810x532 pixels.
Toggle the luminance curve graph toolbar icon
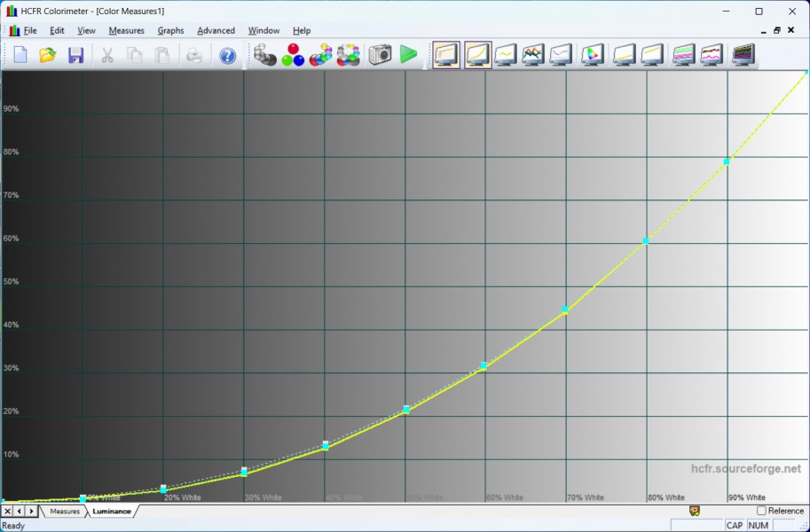(477, 55)
